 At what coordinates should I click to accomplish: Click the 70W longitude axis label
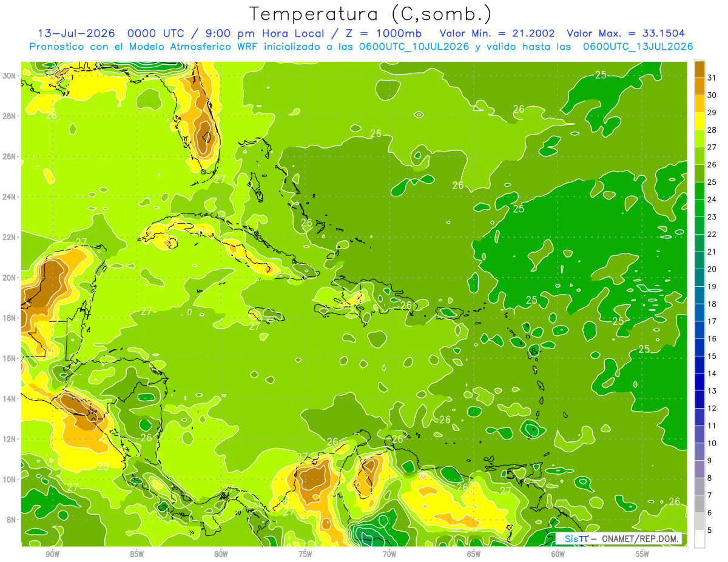389,554
